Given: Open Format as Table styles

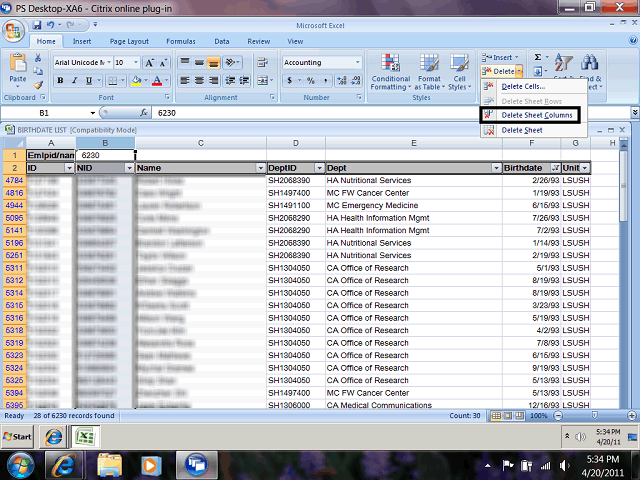Looking at the screenshot, I should [429, 70].
